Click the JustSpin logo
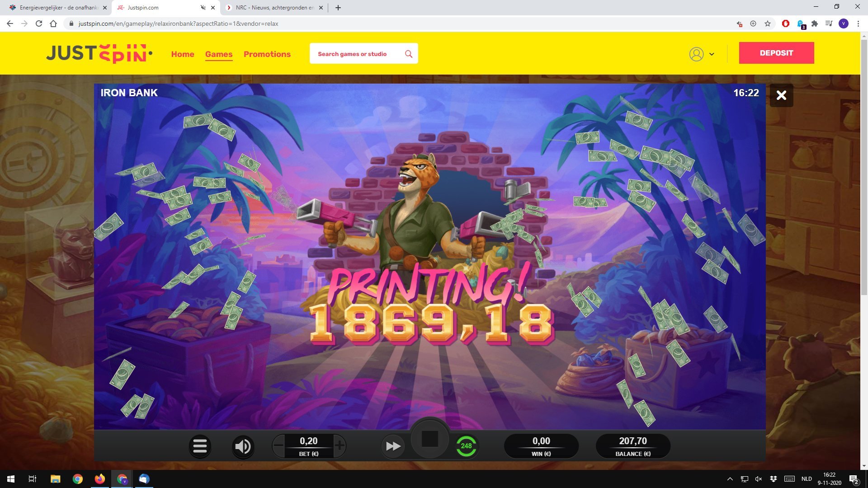The width and height of the screenshot is (868, 488). (x=99, y=54)
